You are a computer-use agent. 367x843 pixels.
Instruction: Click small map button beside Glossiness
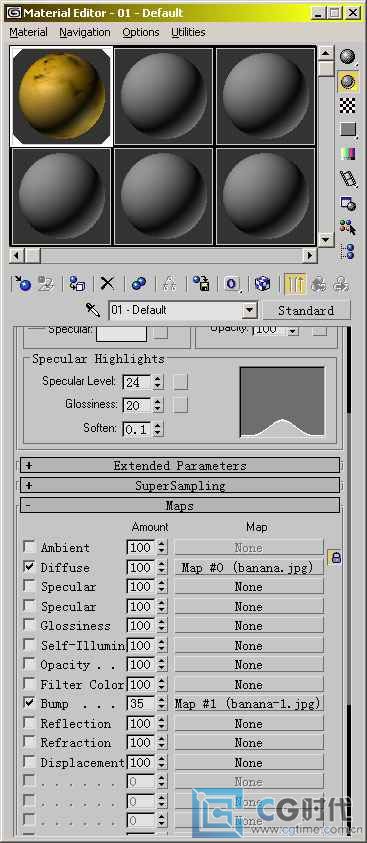point(181,405)
